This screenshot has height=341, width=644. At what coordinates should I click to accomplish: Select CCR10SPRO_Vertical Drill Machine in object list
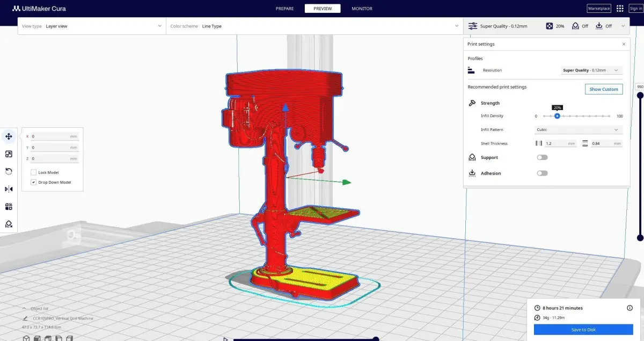[63, 318]
